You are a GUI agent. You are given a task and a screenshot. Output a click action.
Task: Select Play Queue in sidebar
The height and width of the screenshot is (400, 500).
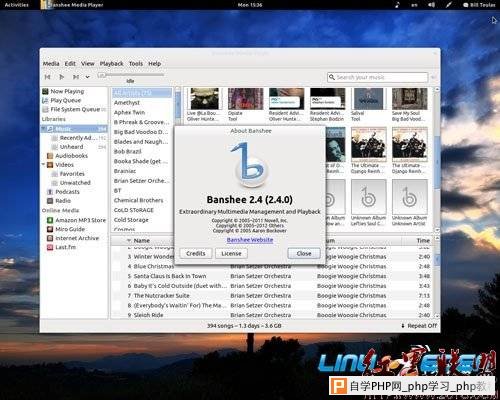click(x=66, y=100)
